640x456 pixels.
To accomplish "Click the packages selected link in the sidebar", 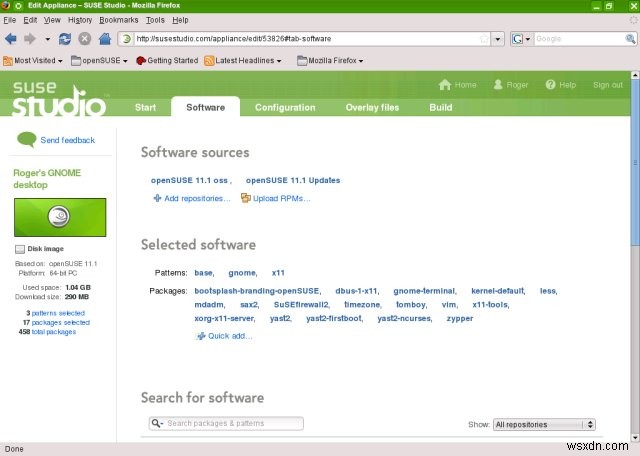I will (60, 323).
